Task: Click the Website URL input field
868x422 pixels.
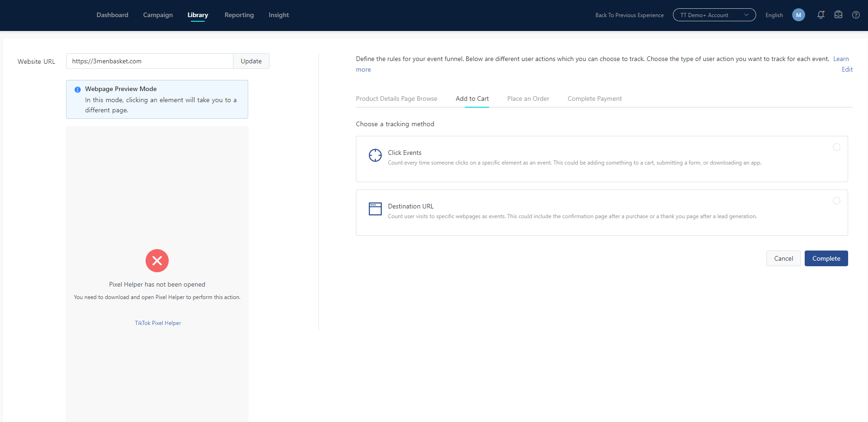Action: 150,61
